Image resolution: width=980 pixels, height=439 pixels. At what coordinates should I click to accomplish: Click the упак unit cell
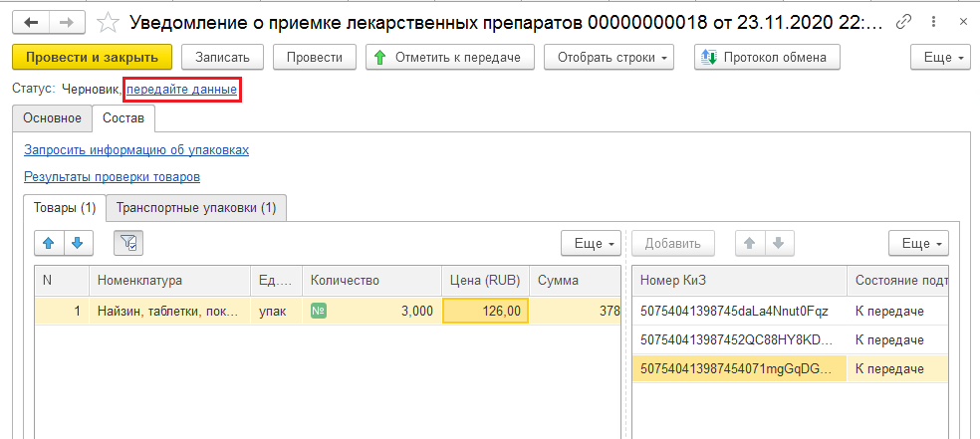(276, 311)
